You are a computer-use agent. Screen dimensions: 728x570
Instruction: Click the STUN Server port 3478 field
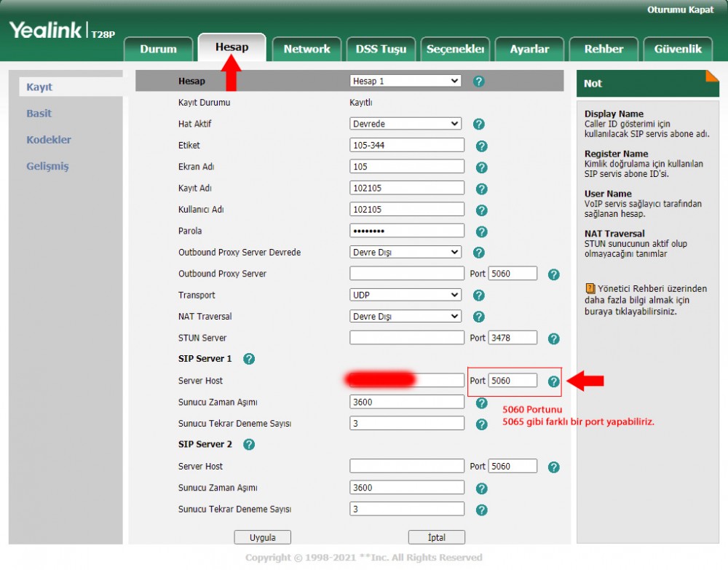[x=513, y=338]
